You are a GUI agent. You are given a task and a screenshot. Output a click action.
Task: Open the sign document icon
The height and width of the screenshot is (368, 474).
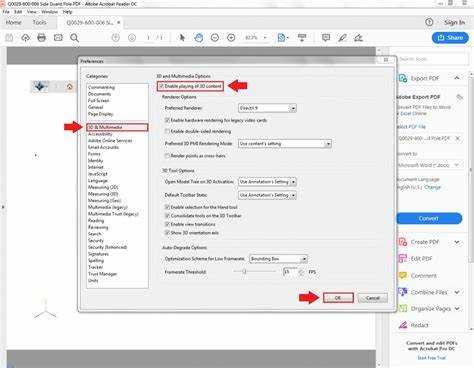(358, 38)
